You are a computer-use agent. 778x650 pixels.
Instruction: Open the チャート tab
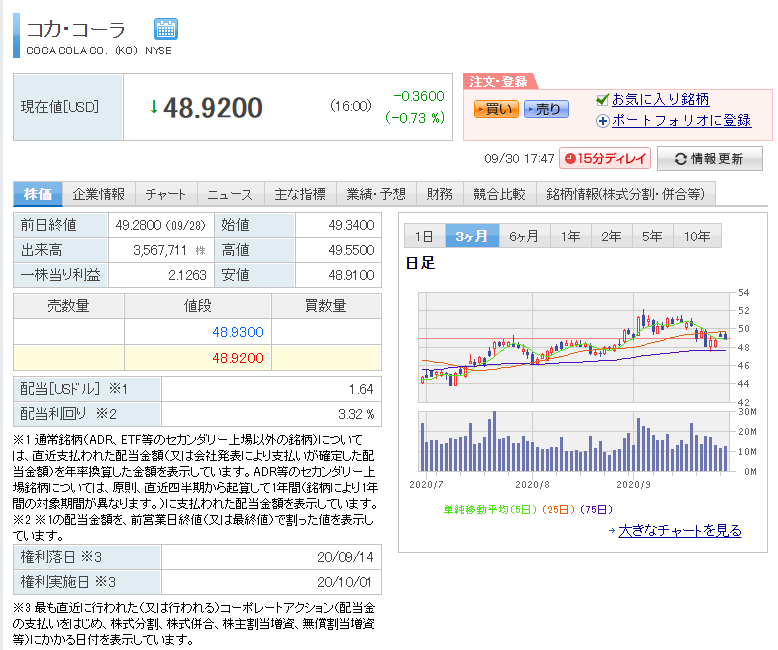click(x=166, y=194)
